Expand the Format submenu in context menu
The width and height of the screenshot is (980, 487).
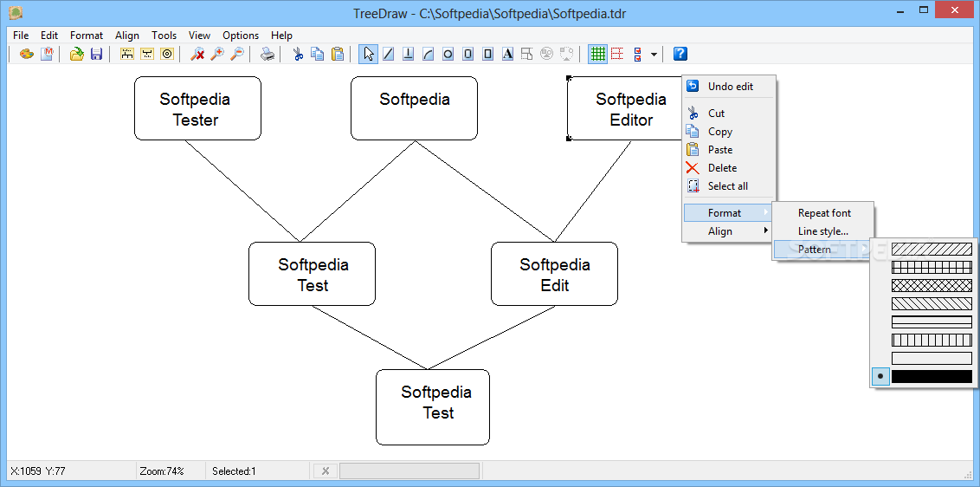coord(728,213)
